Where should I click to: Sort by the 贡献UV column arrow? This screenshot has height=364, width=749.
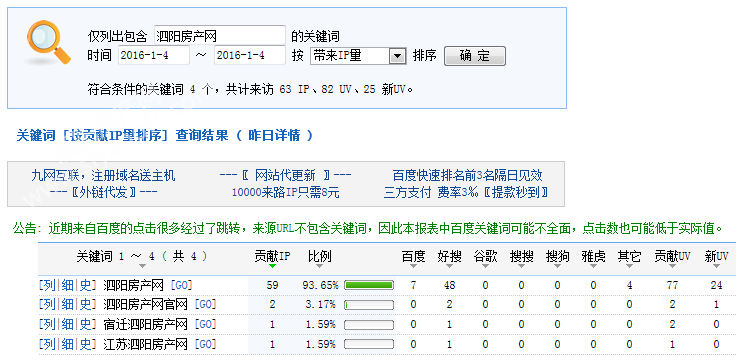pyautogui.click(x=672, y=266)
